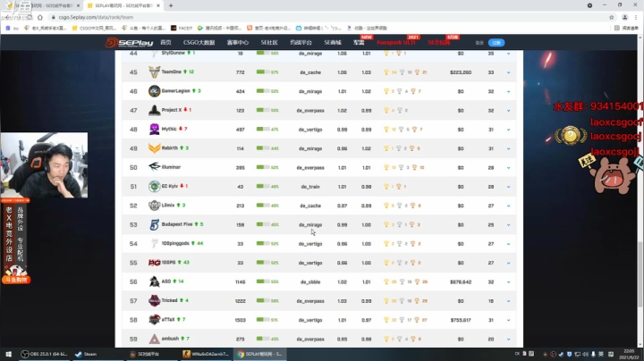Expand the Mythic row details

click(x=508, y=130)
